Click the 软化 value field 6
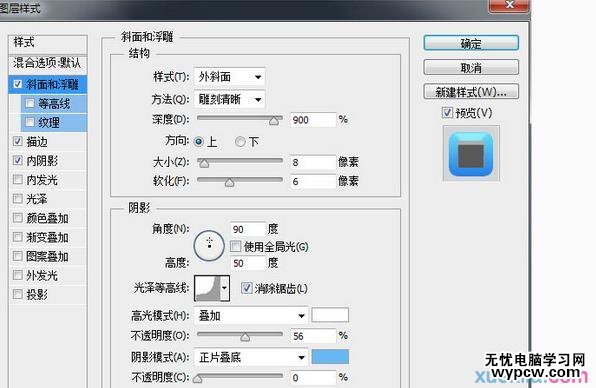Image resolution: width=596 pixels, height=388 pixels. tap(313, 181)
